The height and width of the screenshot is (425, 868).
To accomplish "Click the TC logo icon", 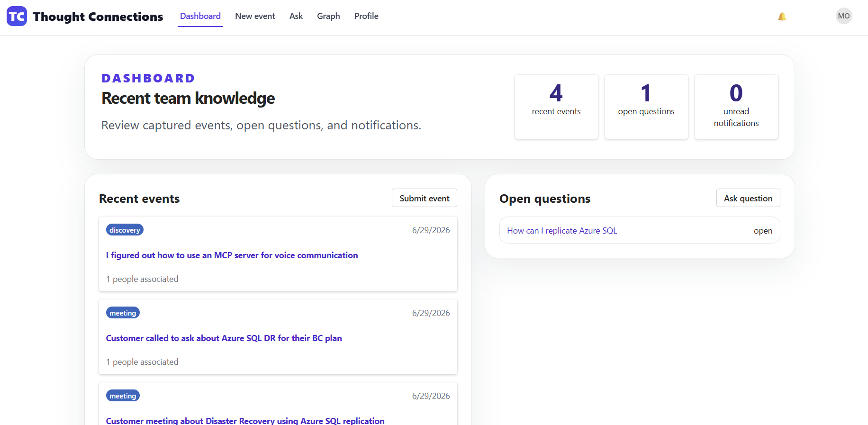I will click(17, 17).
